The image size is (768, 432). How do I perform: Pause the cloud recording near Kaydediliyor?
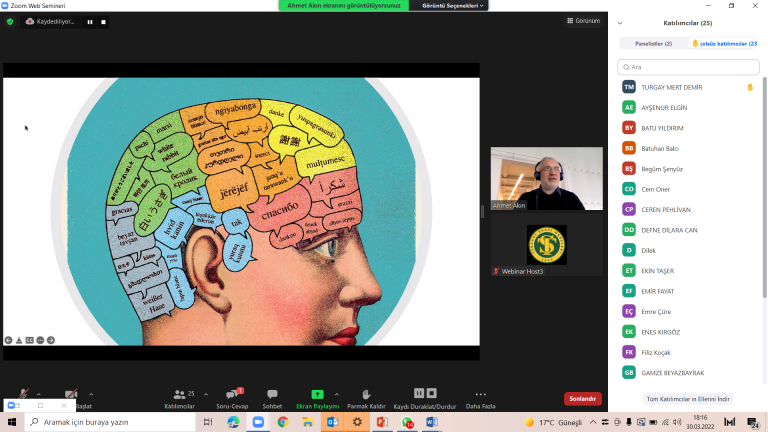(x=90, y=22)
